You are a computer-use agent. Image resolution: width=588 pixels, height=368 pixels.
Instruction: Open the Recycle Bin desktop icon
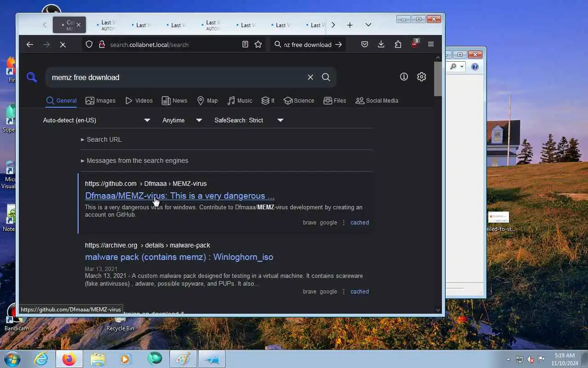(x=120, y=323)
